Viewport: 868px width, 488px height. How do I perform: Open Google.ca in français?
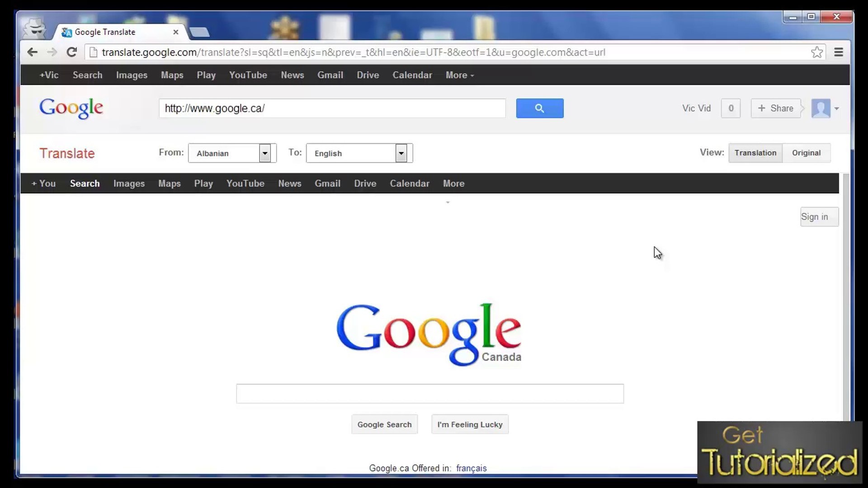[472, 468]
